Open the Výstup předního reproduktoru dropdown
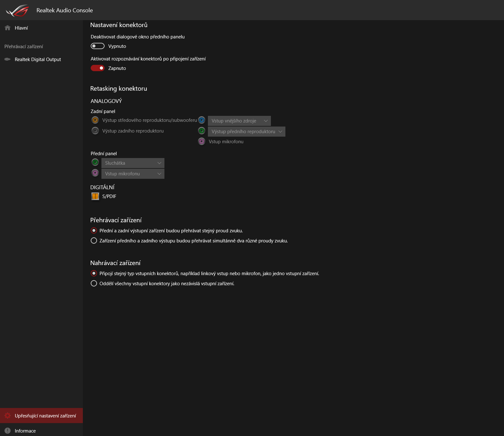 pos(247,132)
